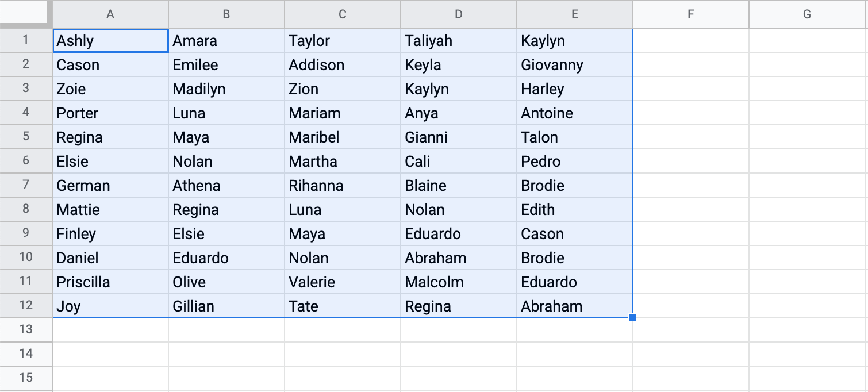Select the cell containing Ashly

(109, 40)
